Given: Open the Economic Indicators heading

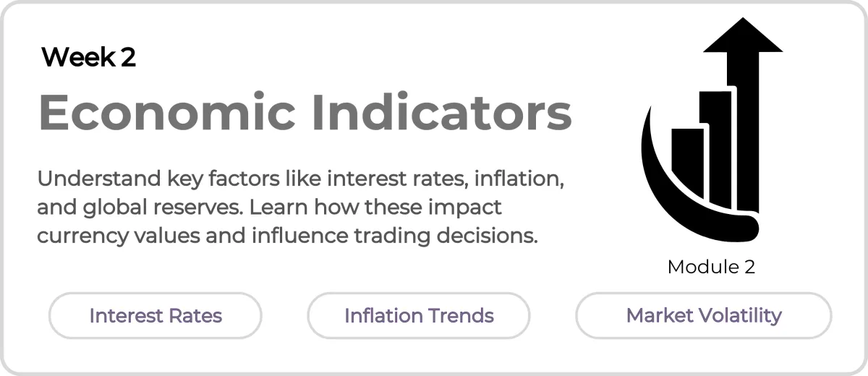Looking at the screenshot, I should (305, 112).
